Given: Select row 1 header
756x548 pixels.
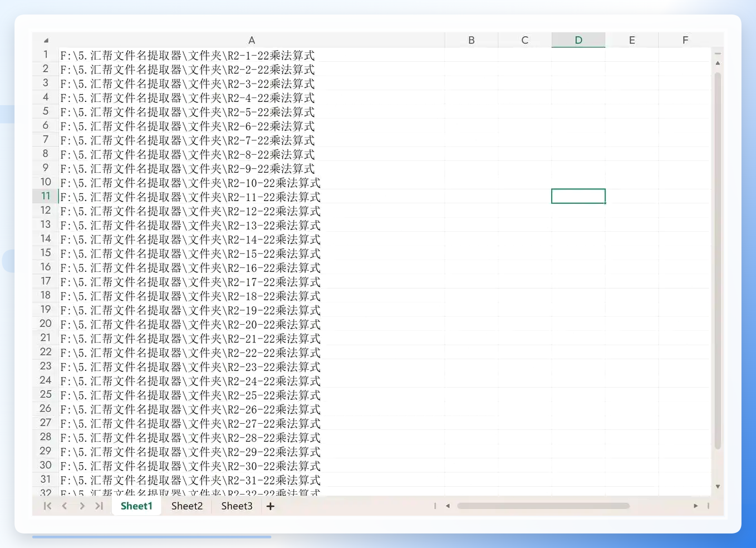Looking at the screenshot, I should coord(46,55).
